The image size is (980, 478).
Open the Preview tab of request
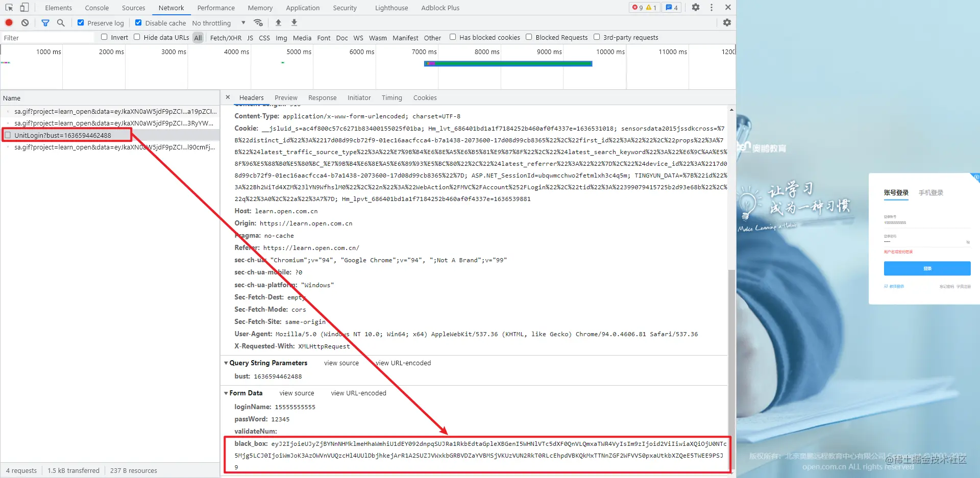(286, 97)
